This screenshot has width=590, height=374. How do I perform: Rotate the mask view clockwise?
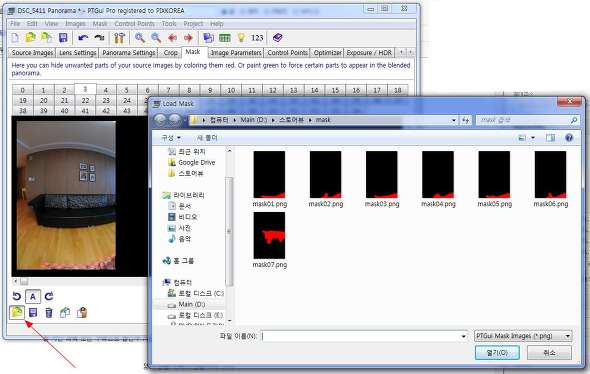(49, 296)
